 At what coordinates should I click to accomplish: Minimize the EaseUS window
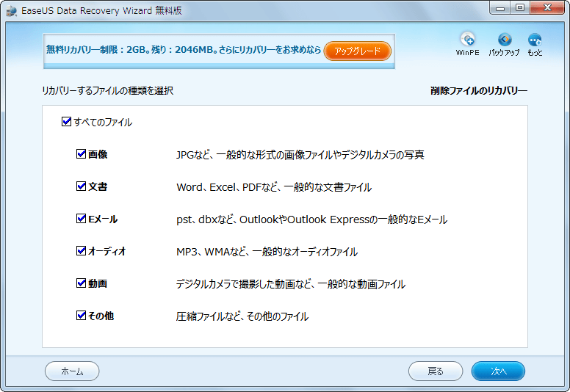[x=500, y=8]
